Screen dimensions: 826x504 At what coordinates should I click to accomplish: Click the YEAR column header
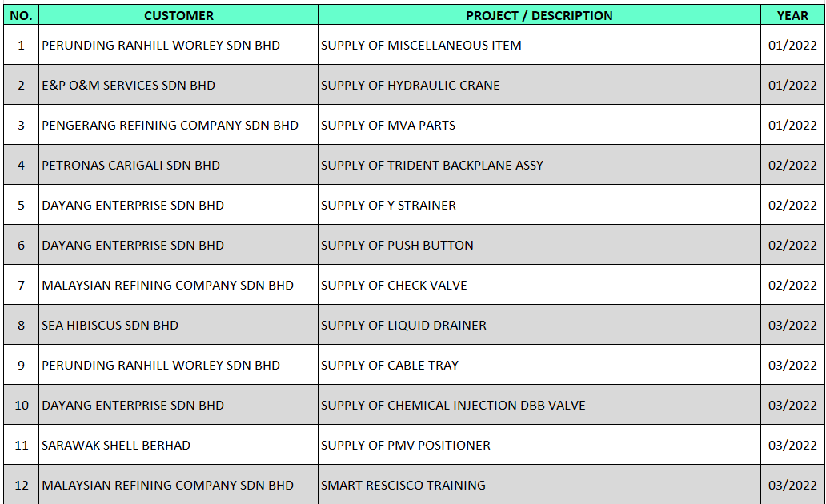click(792, 15)
